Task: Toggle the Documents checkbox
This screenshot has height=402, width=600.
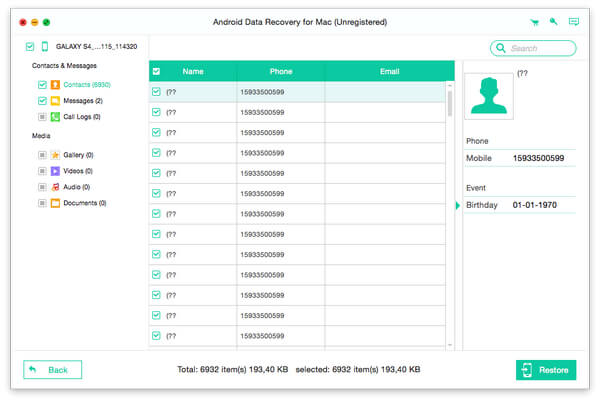Action: coord(42,203)
